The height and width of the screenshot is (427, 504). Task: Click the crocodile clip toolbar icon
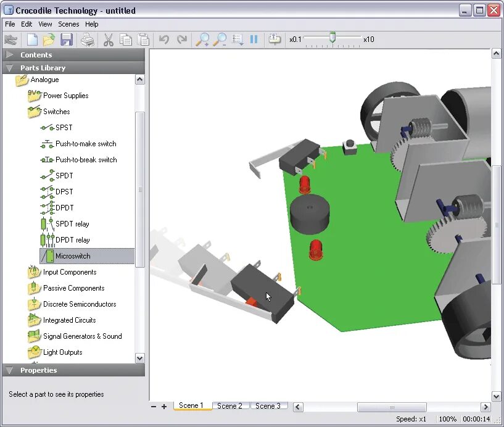11,40
